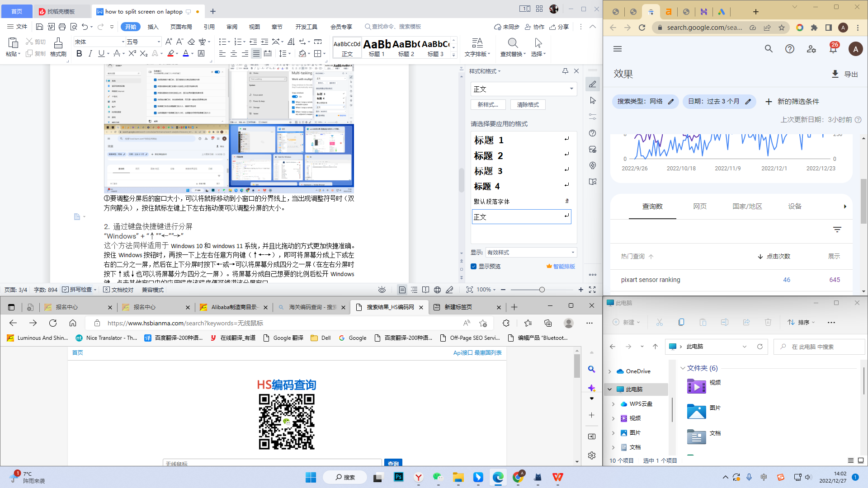This screenshot has width=868, height=488.
Task: Click the zoom slider handle in the WPS status bar
Action: (x=542, y=290)
